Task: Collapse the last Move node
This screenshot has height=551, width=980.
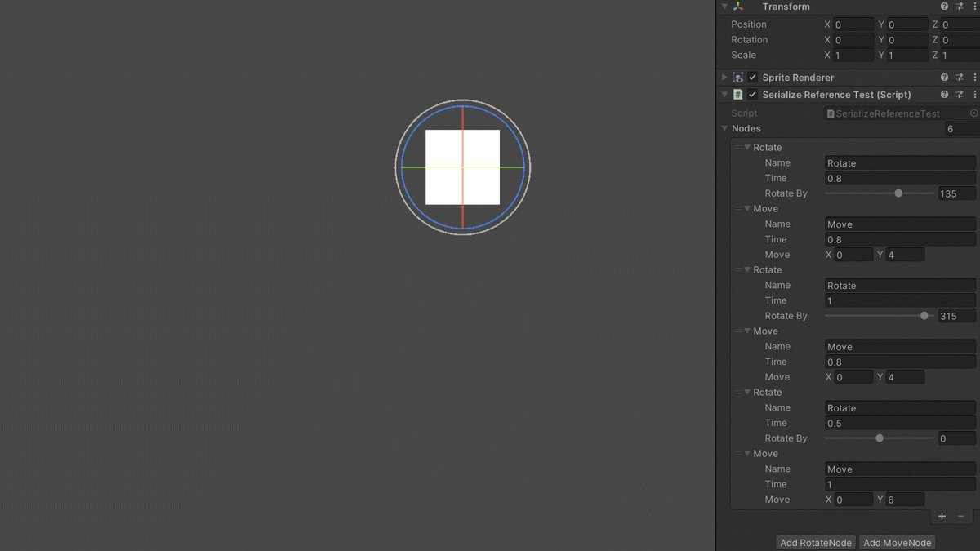Action: click(747, 454)
